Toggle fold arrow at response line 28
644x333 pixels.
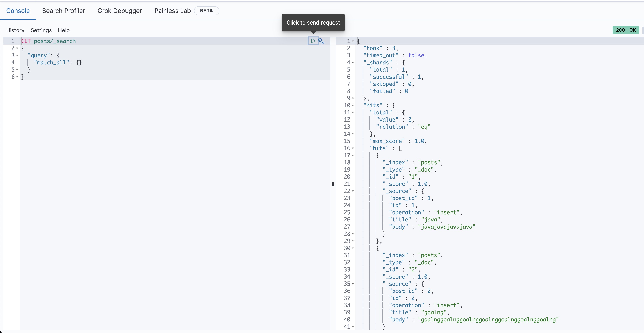[x=353, y=234]
